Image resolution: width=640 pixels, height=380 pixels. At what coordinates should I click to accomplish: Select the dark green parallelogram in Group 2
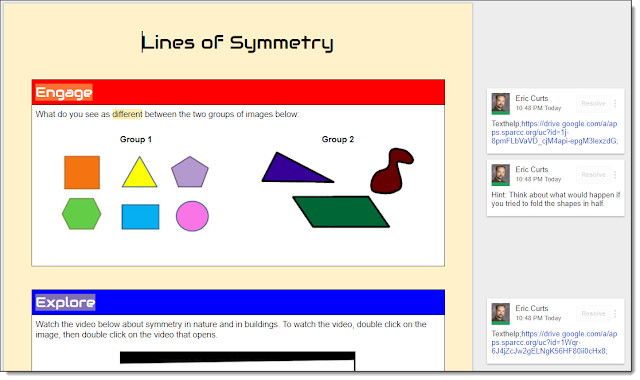(341, 212)
